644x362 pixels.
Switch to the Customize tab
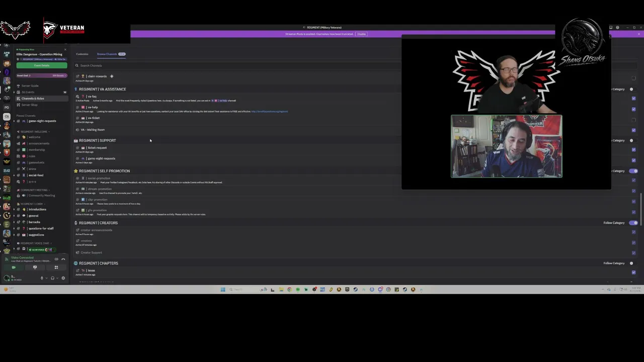(82, 54)
